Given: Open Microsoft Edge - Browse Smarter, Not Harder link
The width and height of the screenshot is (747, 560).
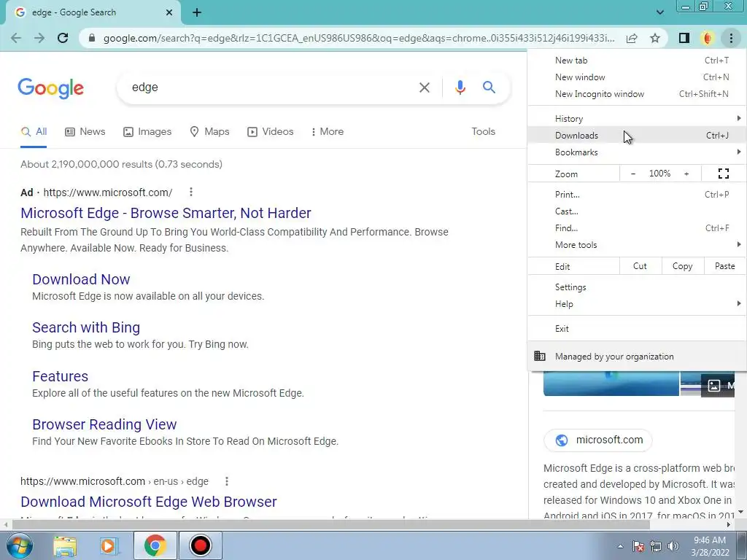Looking at the screenshot, I should point(166,213).
